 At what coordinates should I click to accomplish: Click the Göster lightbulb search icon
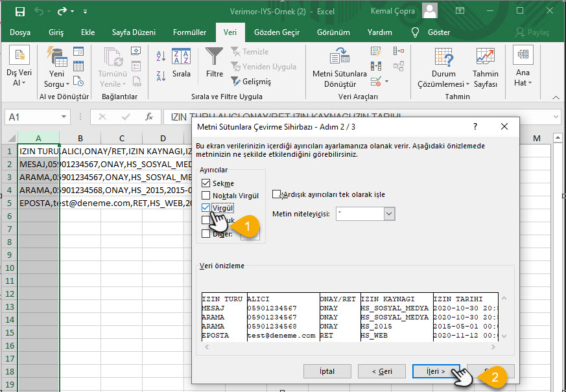(415, 32)
